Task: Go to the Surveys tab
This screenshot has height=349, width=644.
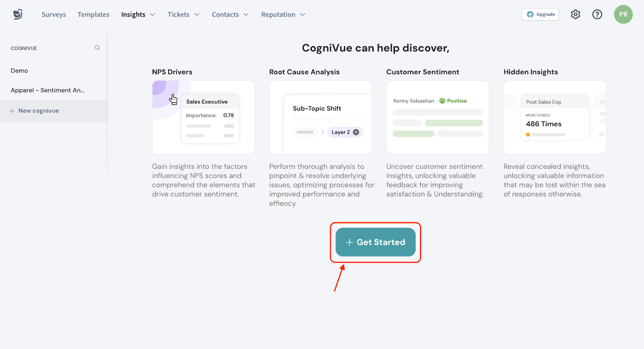Action: 54,15
